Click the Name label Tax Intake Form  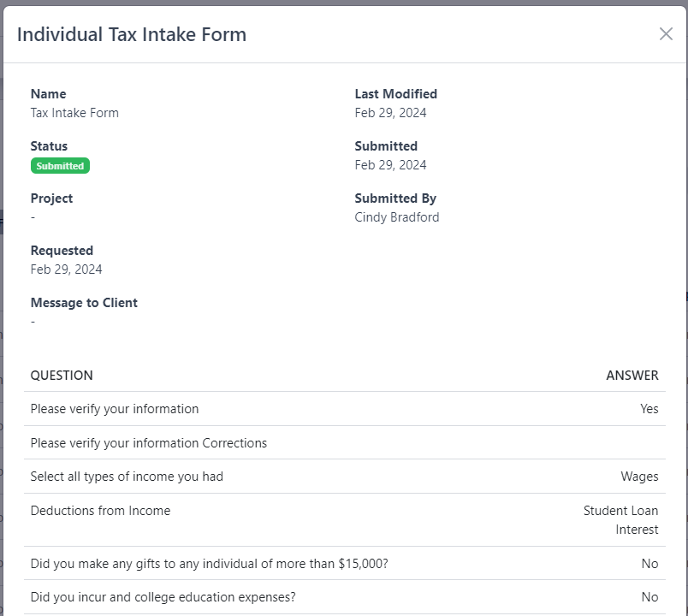pyautogui.click(x=74, y=112)
